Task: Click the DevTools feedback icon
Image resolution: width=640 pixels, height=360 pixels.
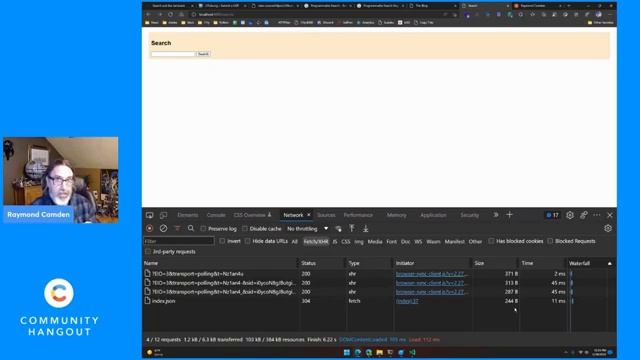Action: click(x=584, y=215)
